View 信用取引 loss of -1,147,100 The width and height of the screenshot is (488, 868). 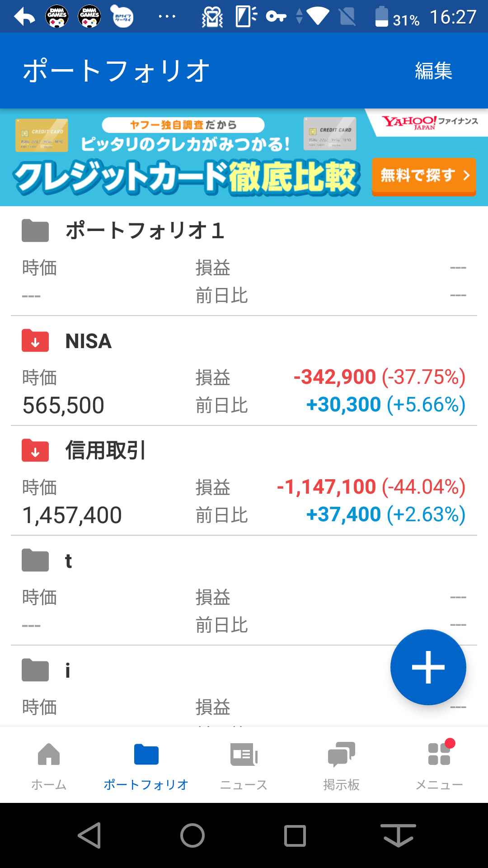click(x=326, y=487)
